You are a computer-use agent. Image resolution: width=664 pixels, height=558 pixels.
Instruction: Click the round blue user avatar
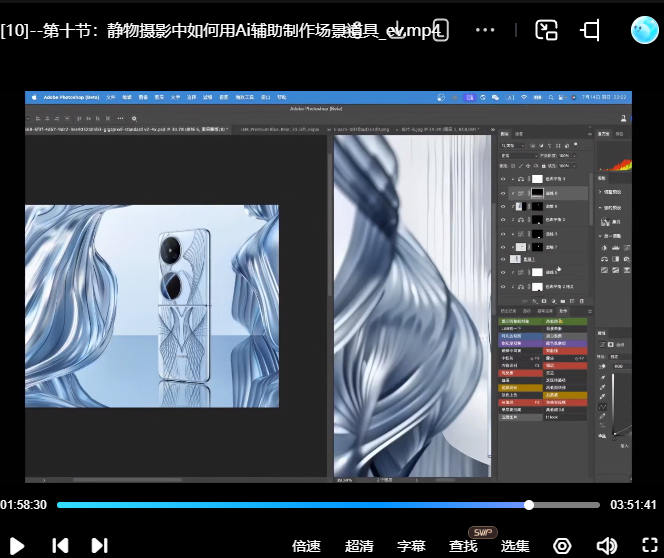644,30
